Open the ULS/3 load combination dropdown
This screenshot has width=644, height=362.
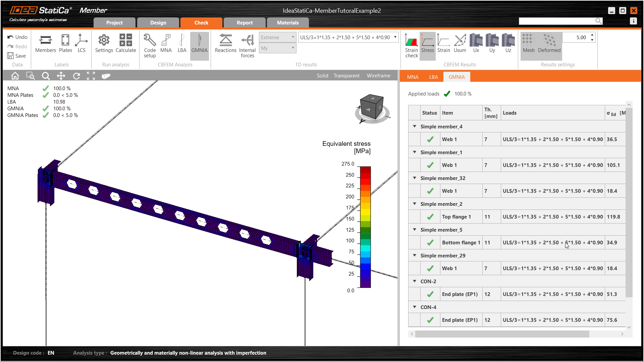point(395,37)
